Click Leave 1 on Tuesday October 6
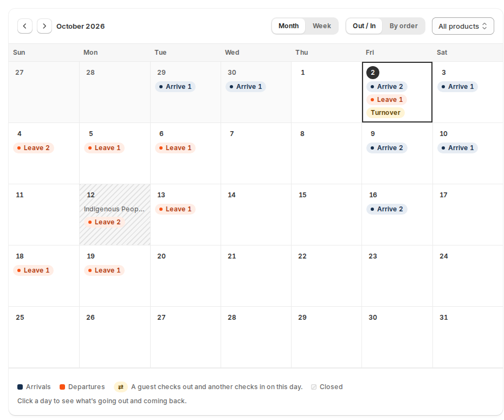Screen dimensions: 504x420 [x=175, y=148]
